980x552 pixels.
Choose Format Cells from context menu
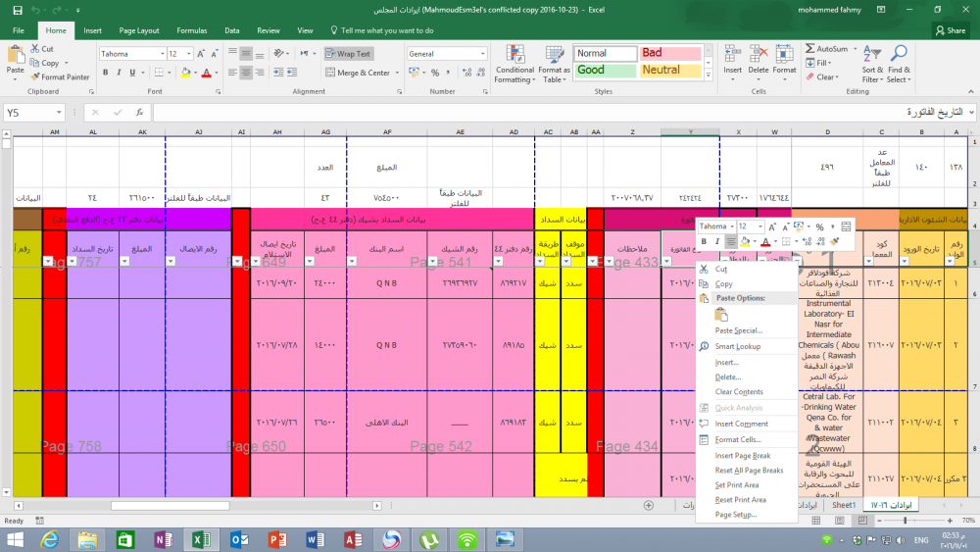coord(746,439)
